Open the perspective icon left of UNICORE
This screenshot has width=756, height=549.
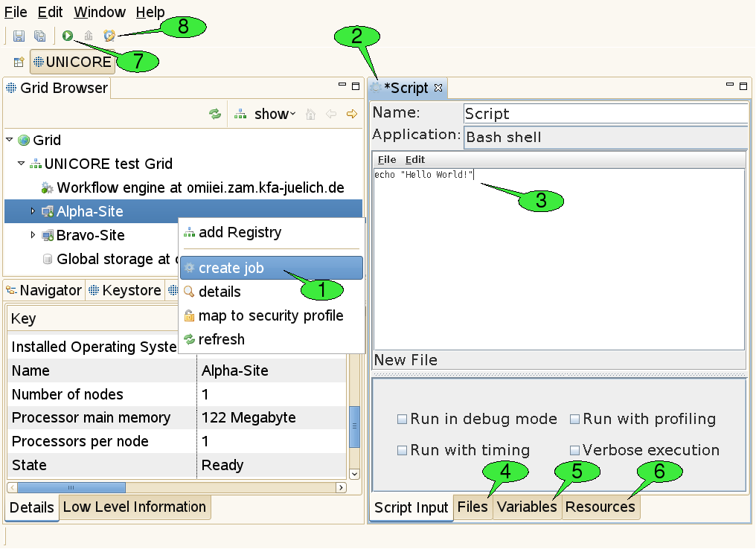pos(19,62)
